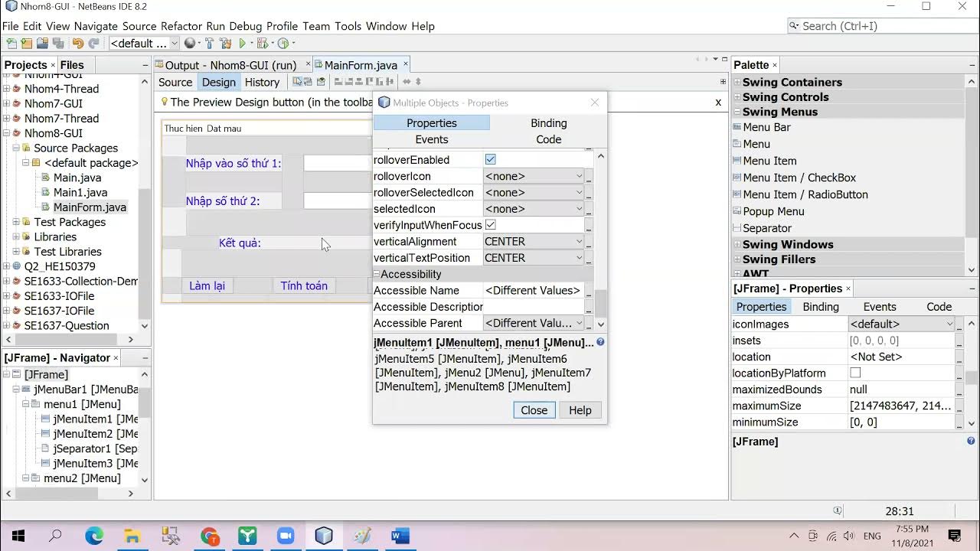
Task: Close the Palette panel tab
Action: (x=775, y=65)
